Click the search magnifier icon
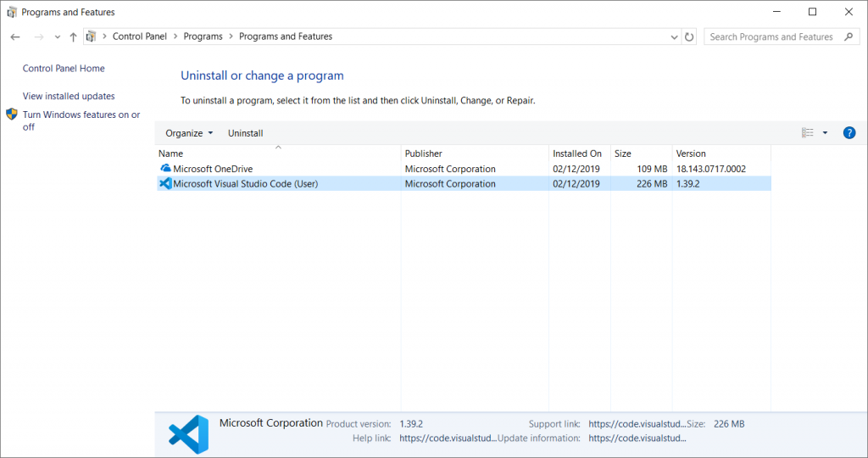The image size is (868, 458). pyautogui.click(x=849, y=36)
